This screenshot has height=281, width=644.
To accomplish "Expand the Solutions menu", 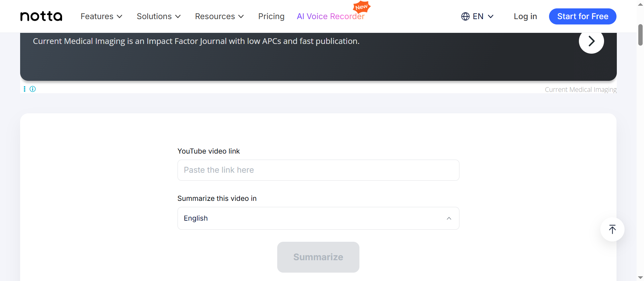I will click(159, 16).
